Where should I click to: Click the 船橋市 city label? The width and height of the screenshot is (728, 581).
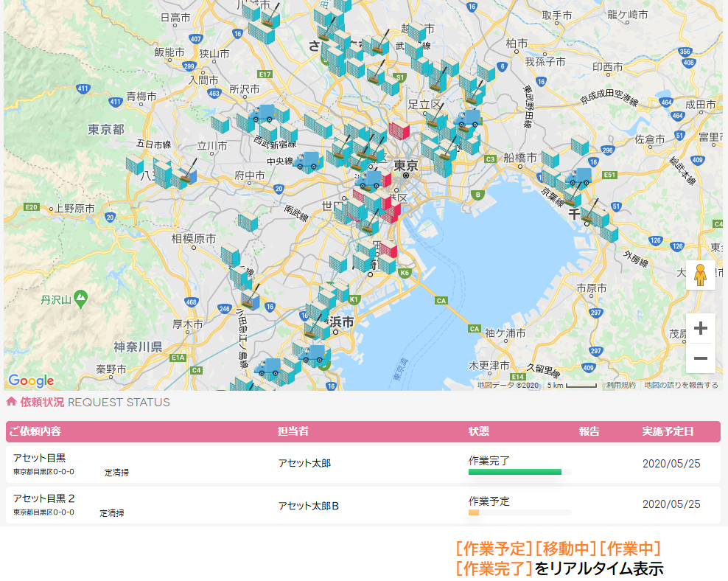(520, 158)
